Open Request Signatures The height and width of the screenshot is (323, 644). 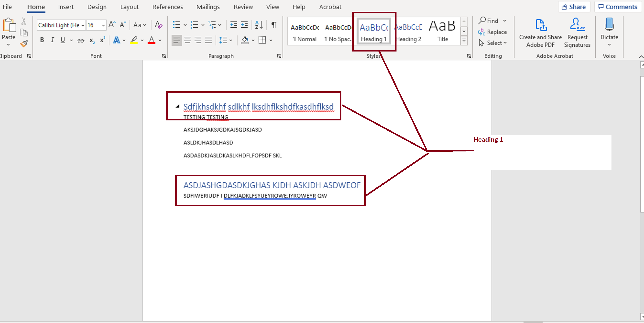point(577,32)
